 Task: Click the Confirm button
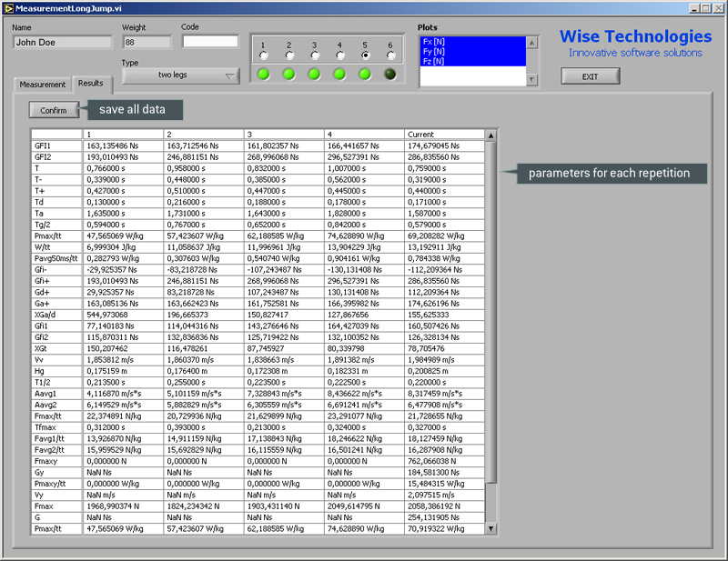pos(54,110)
